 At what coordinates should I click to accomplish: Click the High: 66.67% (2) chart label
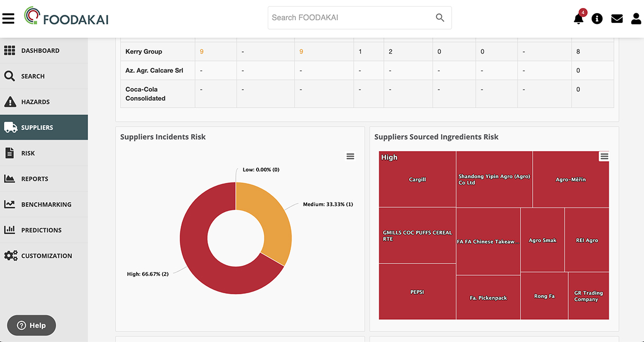pyautogui.click(x=148, y=274)
